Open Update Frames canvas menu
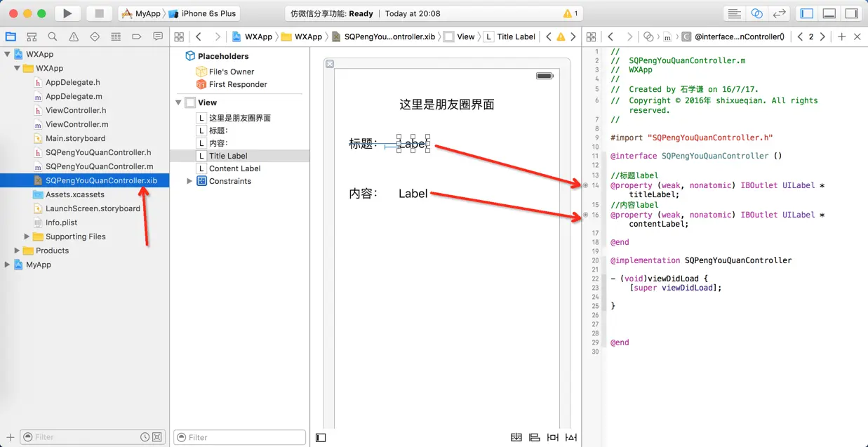 click(516, 437)
